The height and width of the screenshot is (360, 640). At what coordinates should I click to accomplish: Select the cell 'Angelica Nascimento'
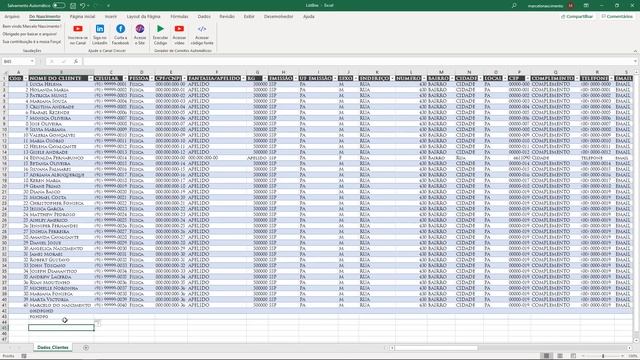[61, 248]
